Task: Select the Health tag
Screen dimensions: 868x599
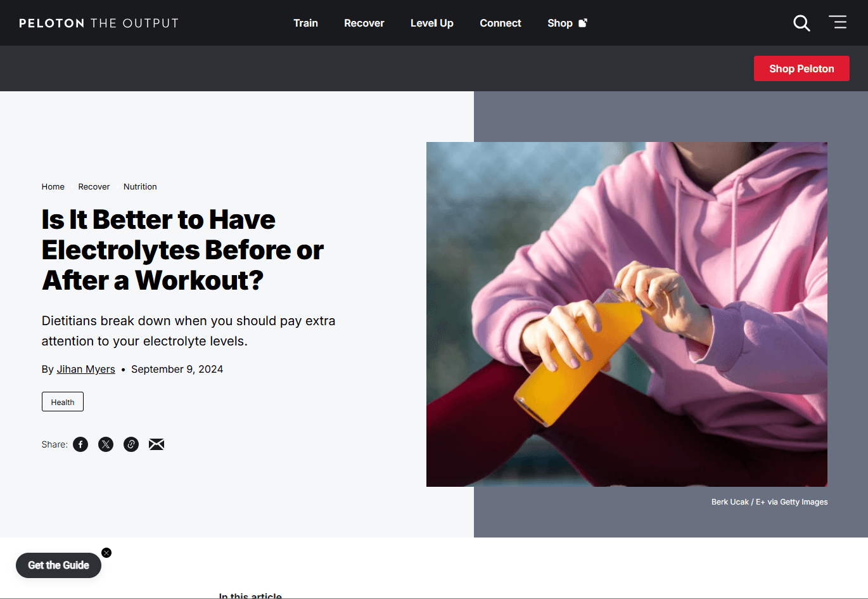Action: (63, 402)
